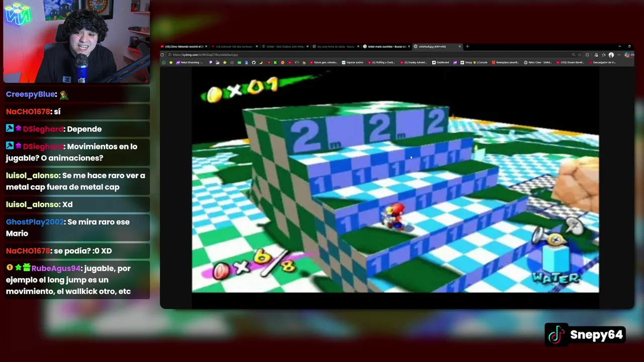The height and width of the screenshot is (362, 644).
Task: Open the 'Sneaky Advent...' bookmark
Action: [414, 62]
